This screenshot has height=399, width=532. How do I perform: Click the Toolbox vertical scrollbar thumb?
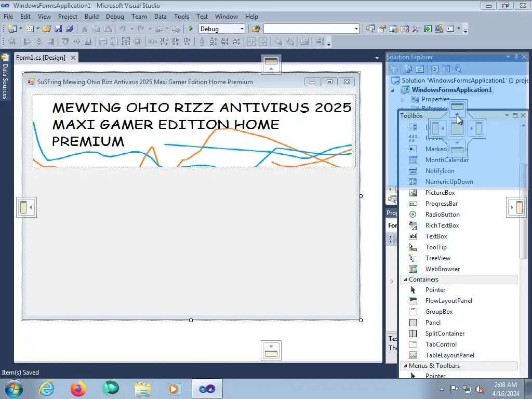coord(524,210)
